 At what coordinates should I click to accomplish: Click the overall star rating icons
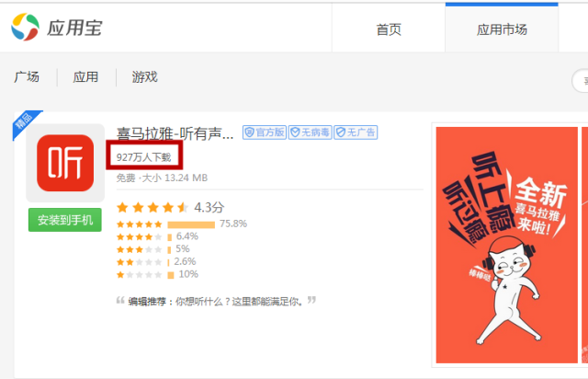click(x=153, y=207)
